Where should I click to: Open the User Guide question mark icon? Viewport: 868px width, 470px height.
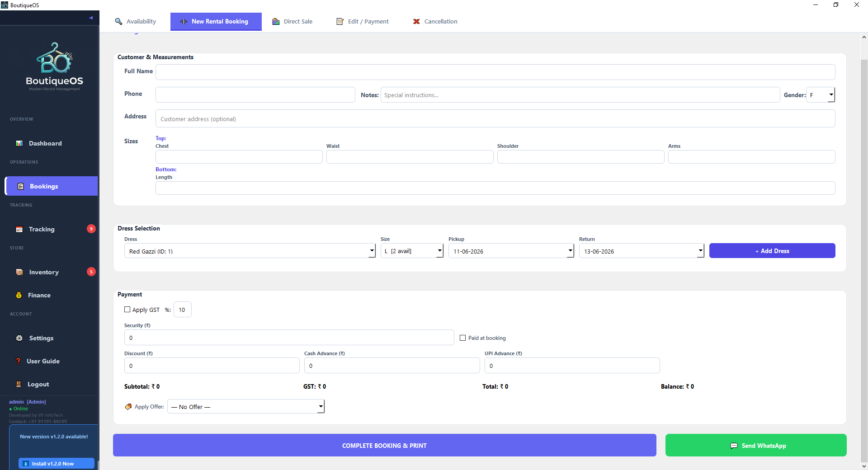click(18, 361)
